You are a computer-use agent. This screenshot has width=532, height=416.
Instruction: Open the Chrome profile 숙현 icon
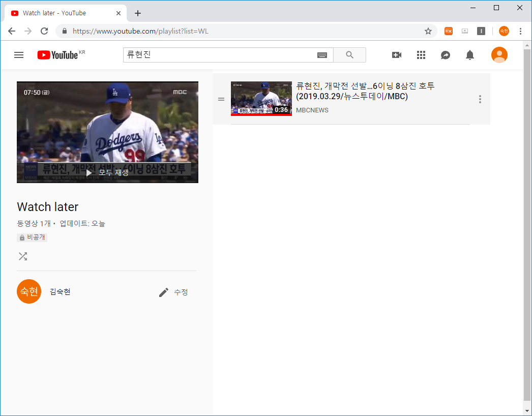[504, 31]
